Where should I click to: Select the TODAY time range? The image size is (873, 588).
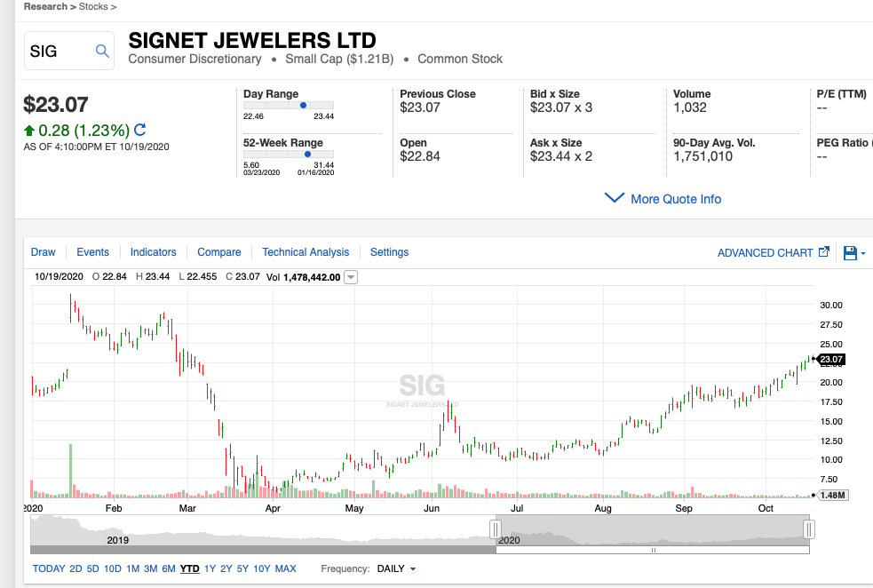pos(49,568)
